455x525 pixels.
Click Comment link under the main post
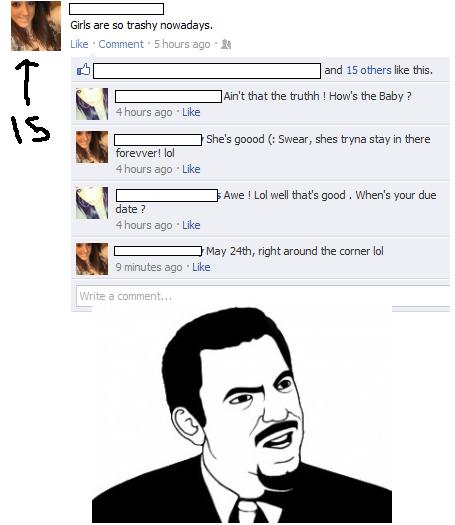click(121, 44)
